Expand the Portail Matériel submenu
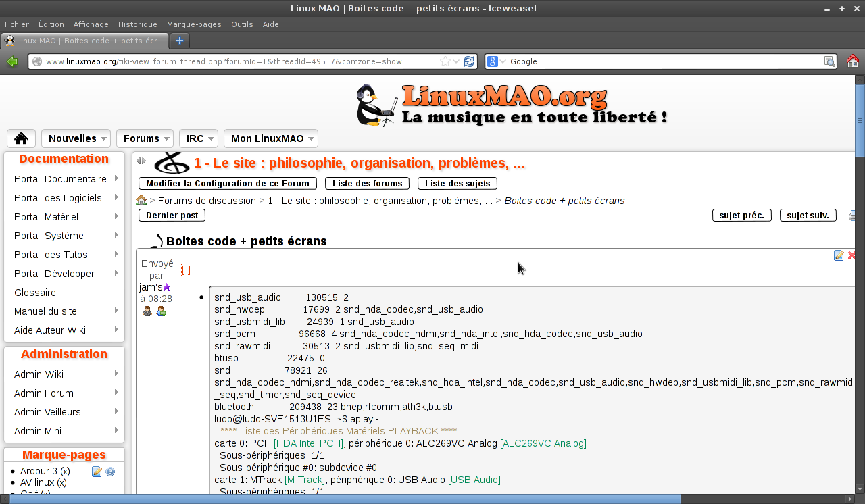This screenshot has height=504, width=865. [x=117, y=216]
